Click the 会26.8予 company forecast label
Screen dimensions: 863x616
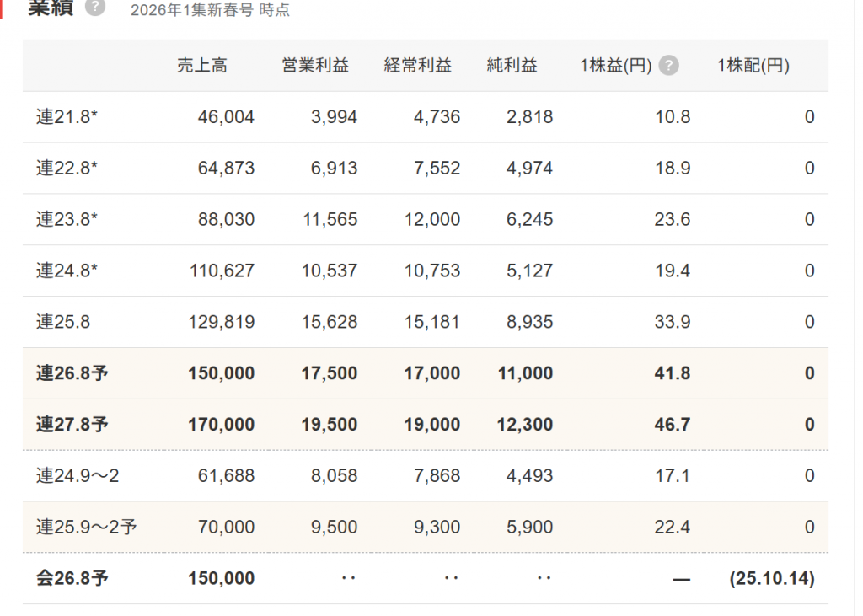[x=72, y=580]
